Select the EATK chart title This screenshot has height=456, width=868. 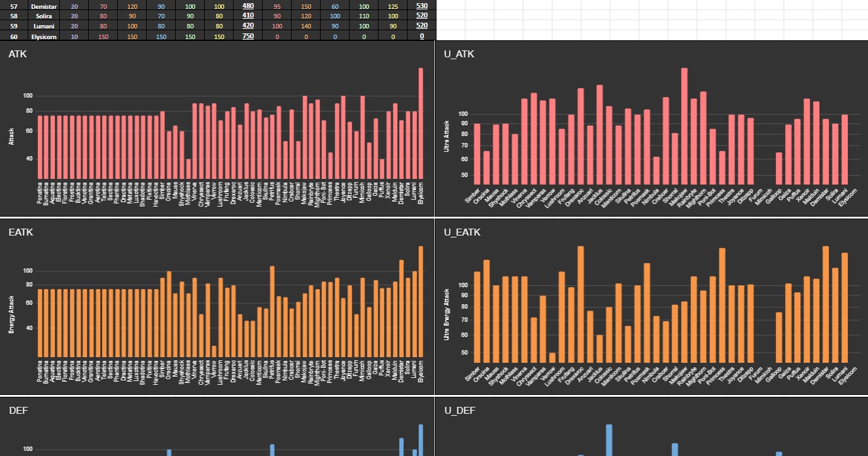21,232
